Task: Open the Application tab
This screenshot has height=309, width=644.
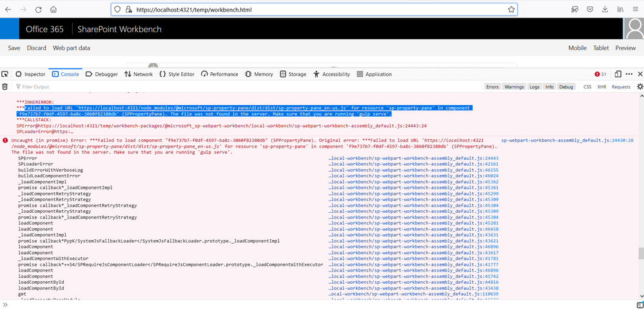Action: (x=374, y=74)
